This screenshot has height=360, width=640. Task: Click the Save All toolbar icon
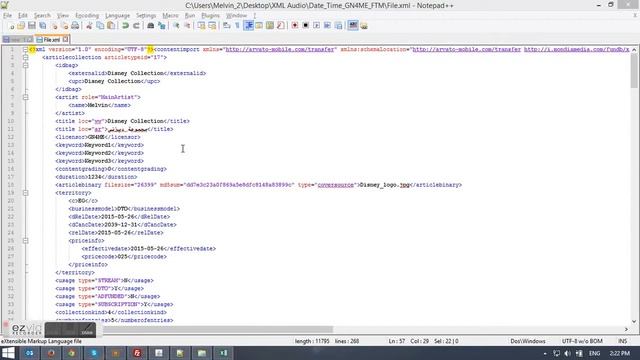tap(42, 26)
